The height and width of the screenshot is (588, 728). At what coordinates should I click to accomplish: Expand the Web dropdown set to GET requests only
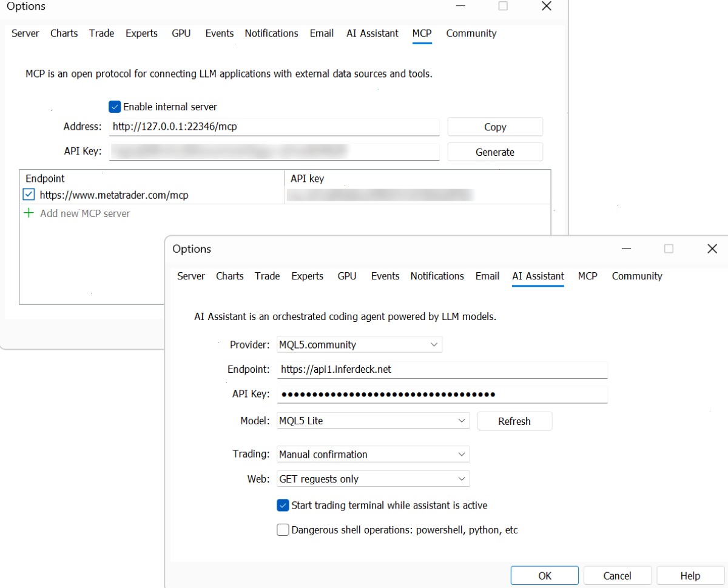[x=373, y=479]
